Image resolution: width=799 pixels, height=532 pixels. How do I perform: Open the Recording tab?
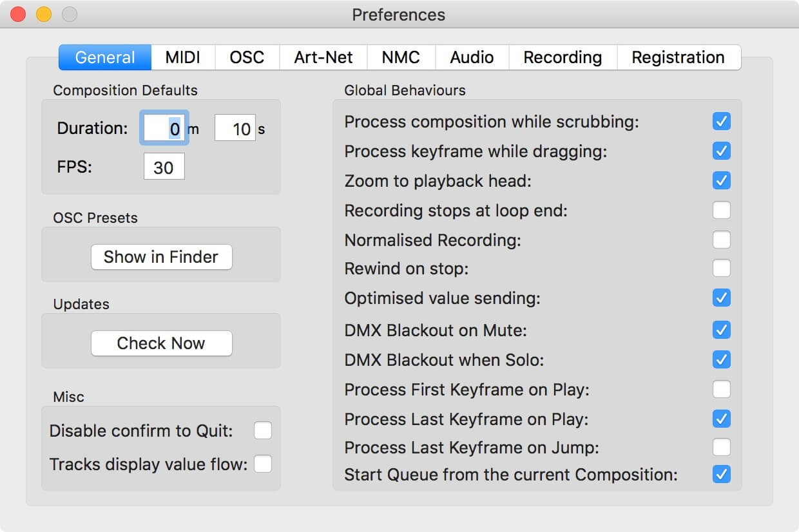[x=563, y=57]
